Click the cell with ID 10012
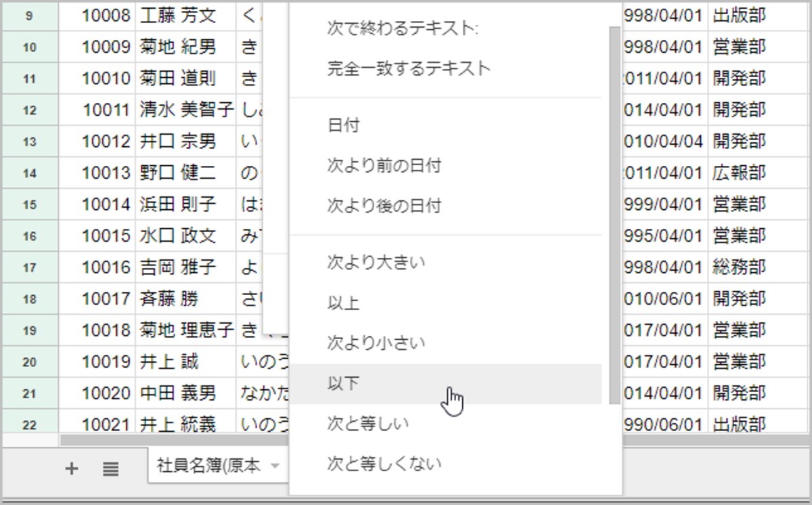This screenshot has height=505, width=812. pos(97,141)
